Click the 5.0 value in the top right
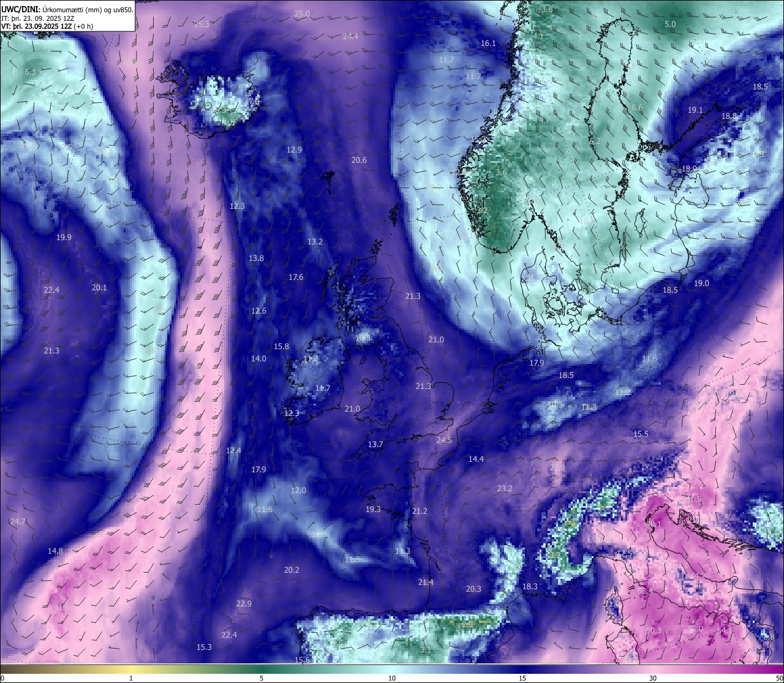 pos(670,24)
